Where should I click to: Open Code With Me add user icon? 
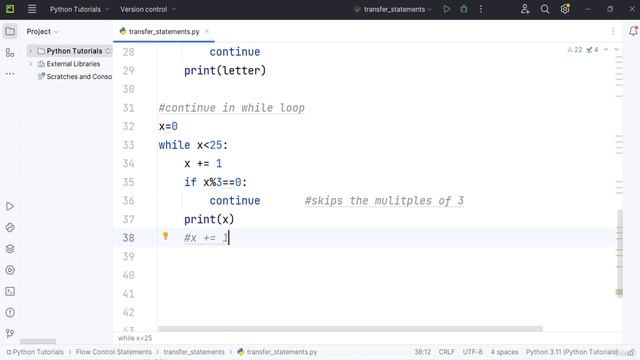525,9
